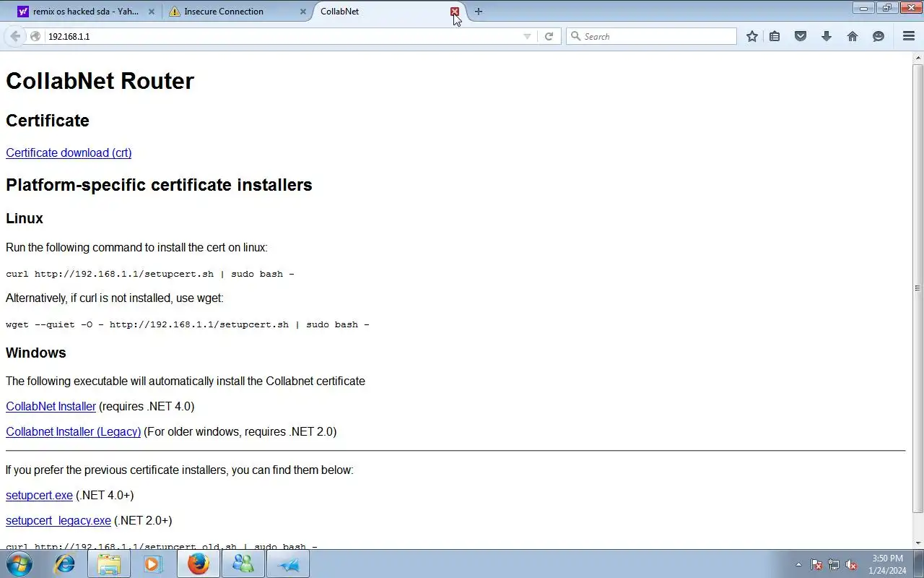Image resolution: width=924 pixels, height=578 pixels.
Task: Open Collabnet Installer (Legacy) link
Action: [73, 431]
